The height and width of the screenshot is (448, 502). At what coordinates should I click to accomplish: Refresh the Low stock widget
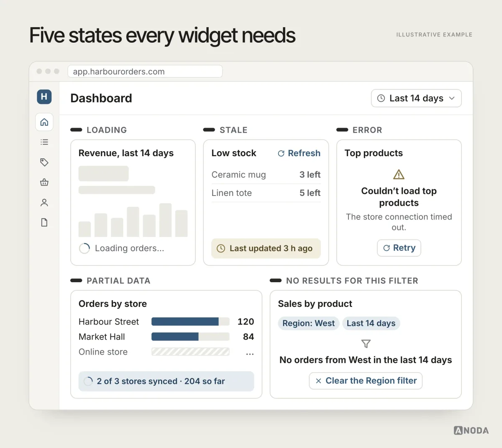click(x=299, y=153)
